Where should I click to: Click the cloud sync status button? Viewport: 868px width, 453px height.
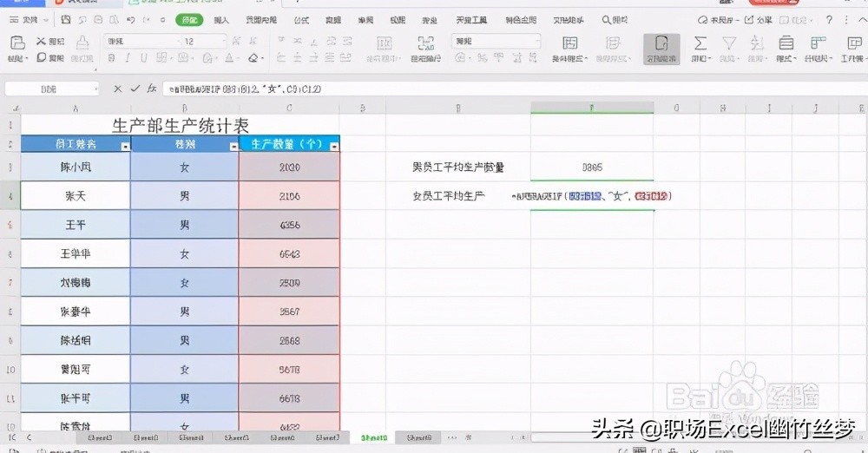pos(717,20)
